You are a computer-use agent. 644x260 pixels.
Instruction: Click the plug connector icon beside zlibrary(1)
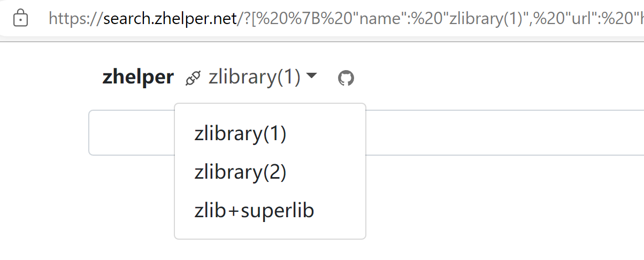click(193, 79)
